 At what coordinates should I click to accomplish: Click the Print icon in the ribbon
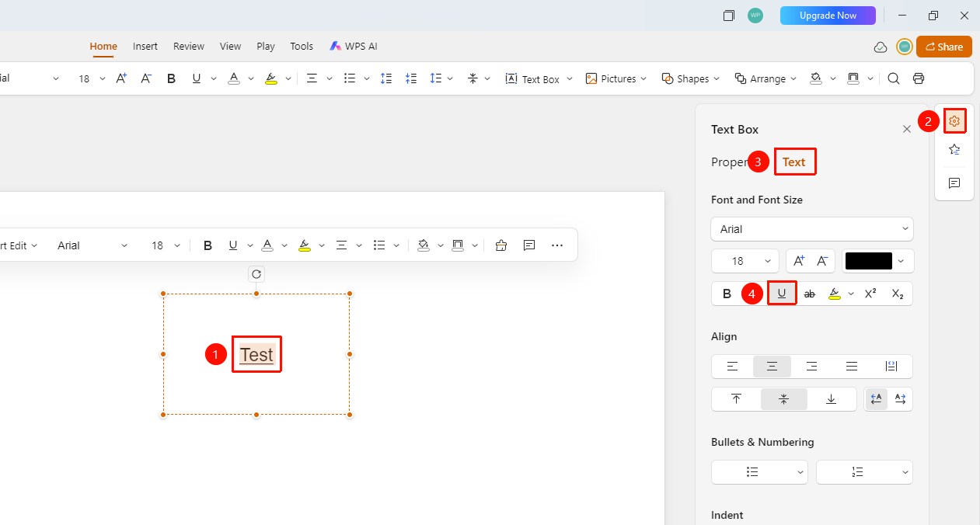919,78
